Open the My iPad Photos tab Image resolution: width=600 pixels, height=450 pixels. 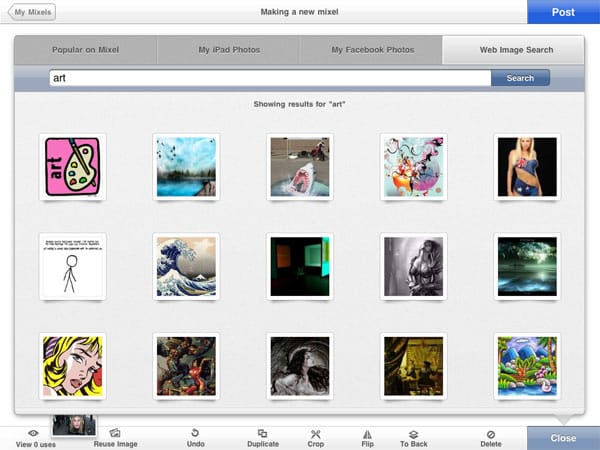[228, 49]
